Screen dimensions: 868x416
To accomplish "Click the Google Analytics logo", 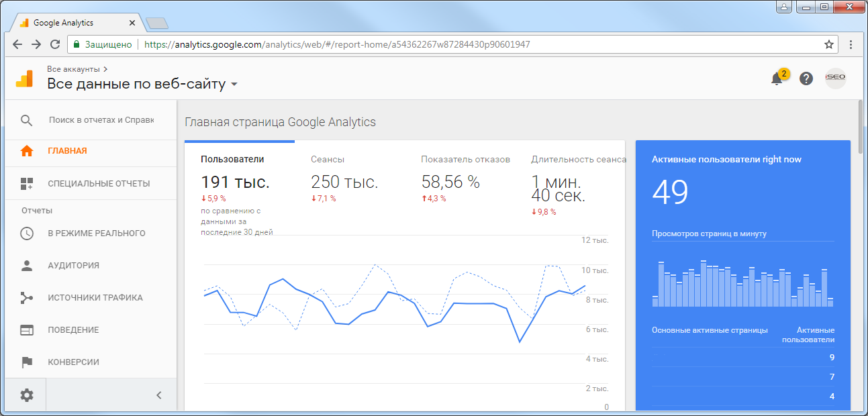I will click(x=24, y=79).
